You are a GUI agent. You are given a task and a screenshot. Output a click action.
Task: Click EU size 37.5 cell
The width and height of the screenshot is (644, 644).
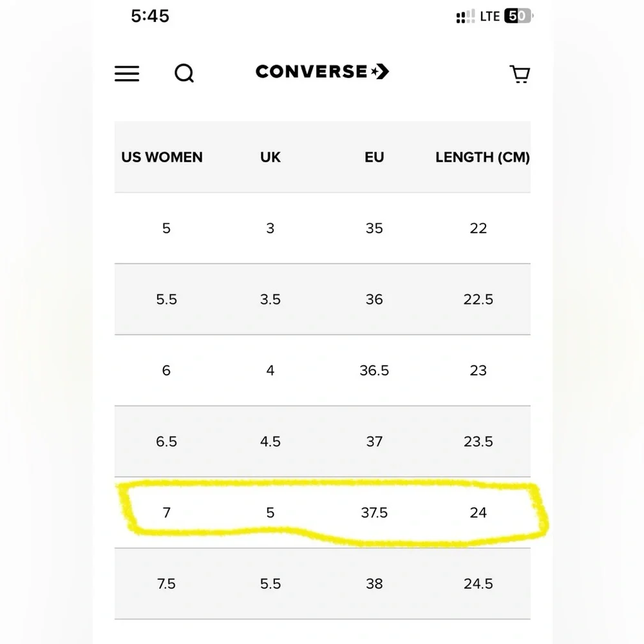(x=374, y=513)
